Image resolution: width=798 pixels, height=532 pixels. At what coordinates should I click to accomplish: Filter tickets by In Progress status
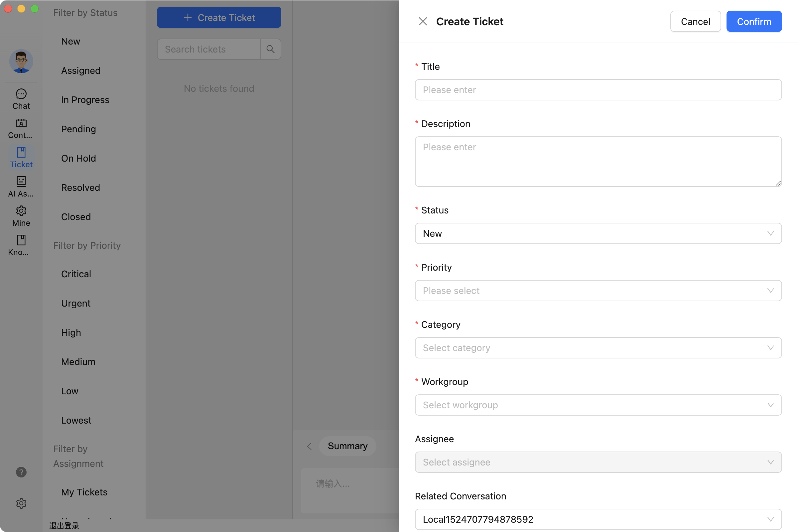click(85, 100)
